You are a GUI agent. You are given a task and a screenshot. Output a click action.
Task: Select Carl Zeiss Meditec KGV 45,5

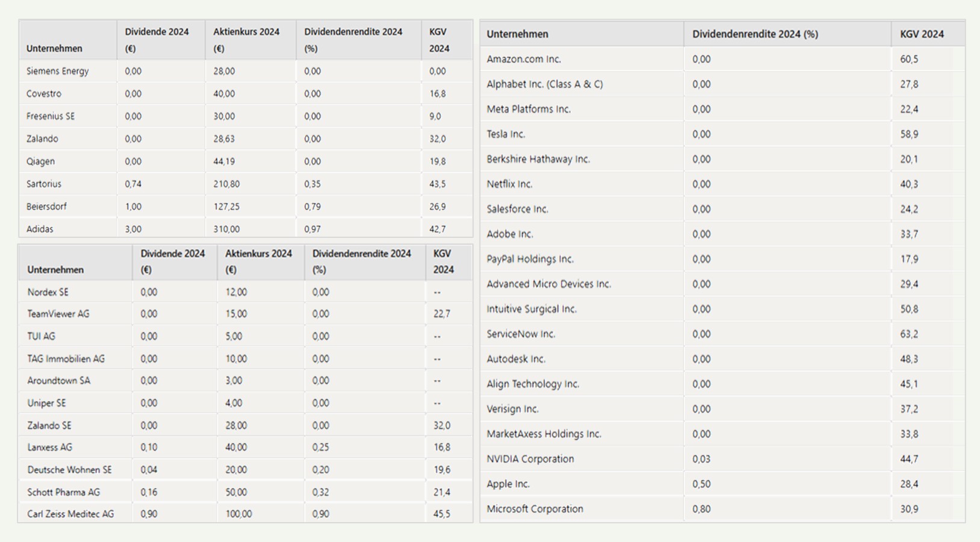(441, 514)
